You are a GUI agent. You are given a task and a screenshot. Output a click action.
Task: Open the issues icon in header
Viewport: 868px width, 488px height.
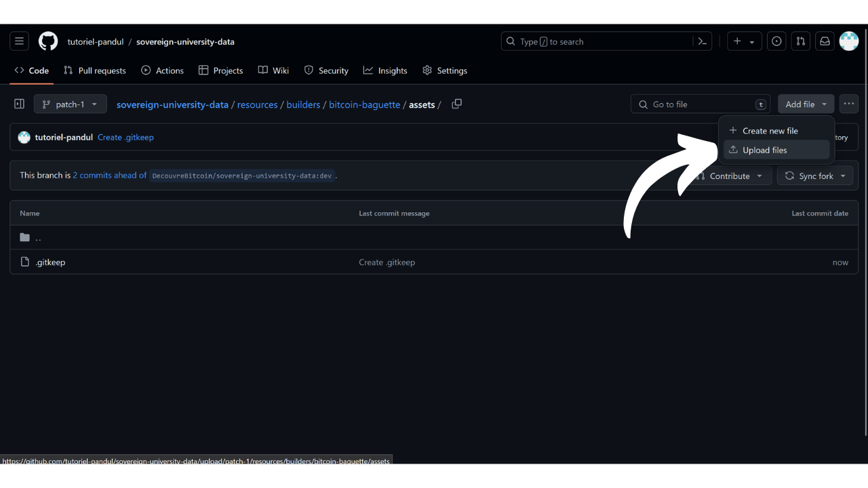coord(776,41)
